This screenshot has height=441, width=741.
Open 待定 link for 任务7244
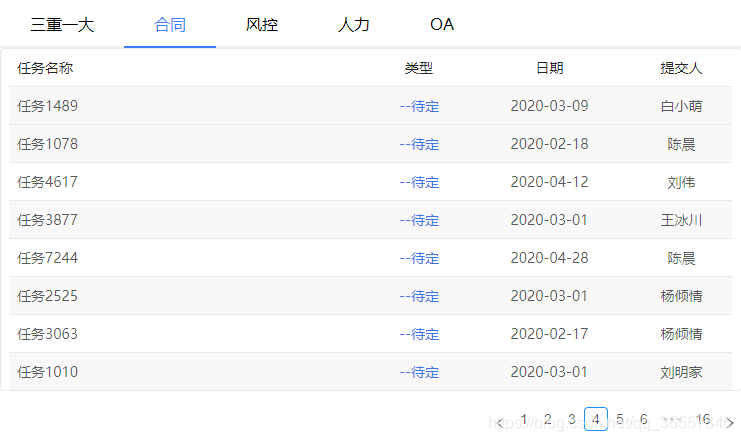click(x=420, y=259)
